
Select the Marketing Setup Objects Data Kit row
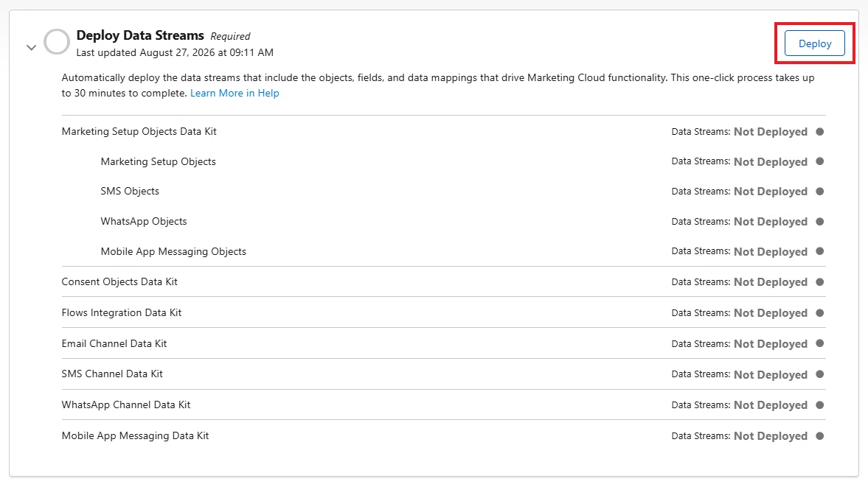pyautogui.click(x=443, y=132)
